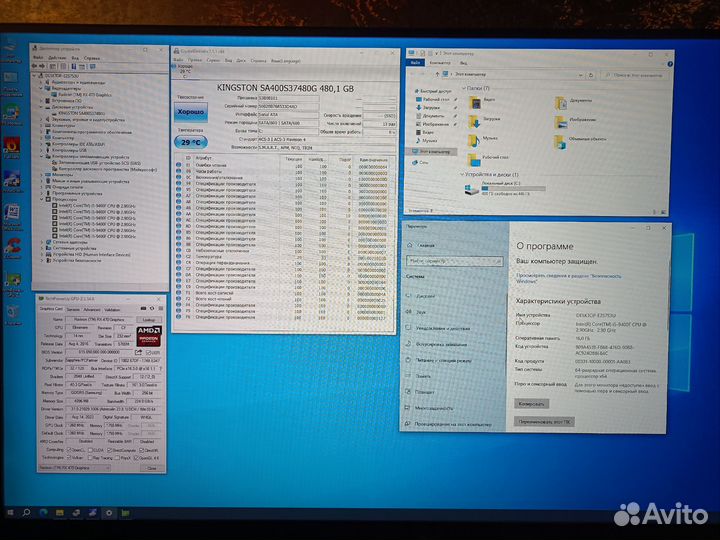Switch to Validation tab in GPU-Z

click(x=112, y=309)
